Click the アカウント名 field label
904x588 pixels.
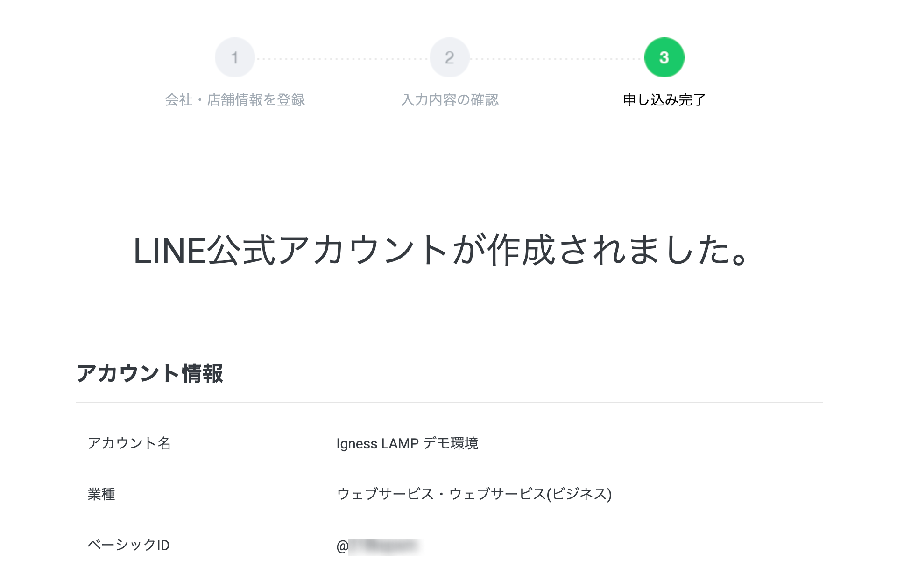tap(129, 443)
